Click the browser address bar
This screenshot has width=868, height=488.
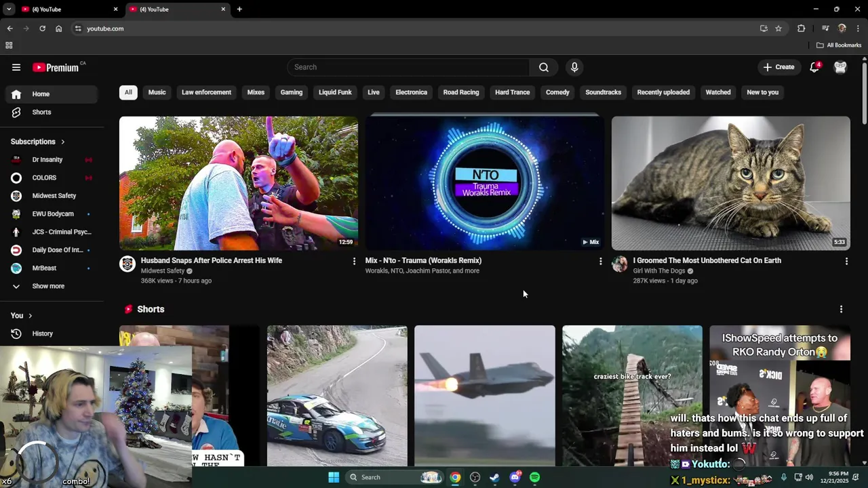[x=414, y=28]
